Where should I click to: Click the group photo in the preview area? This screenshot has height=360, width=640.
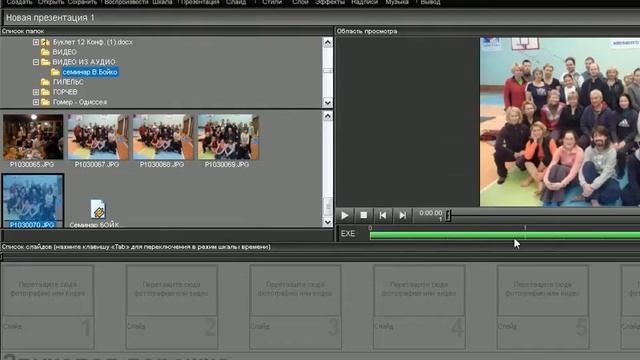click(x=560, y=122)
